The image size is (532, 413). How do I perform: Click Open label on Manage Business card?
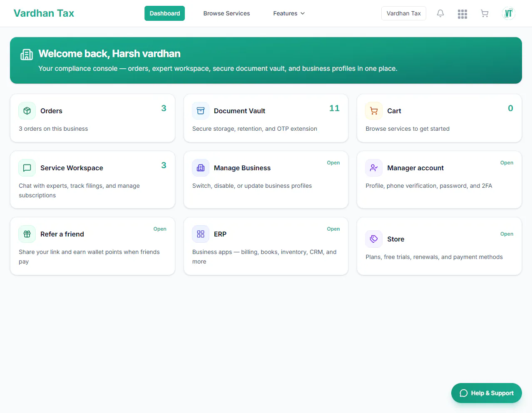[x=333, y=163]
